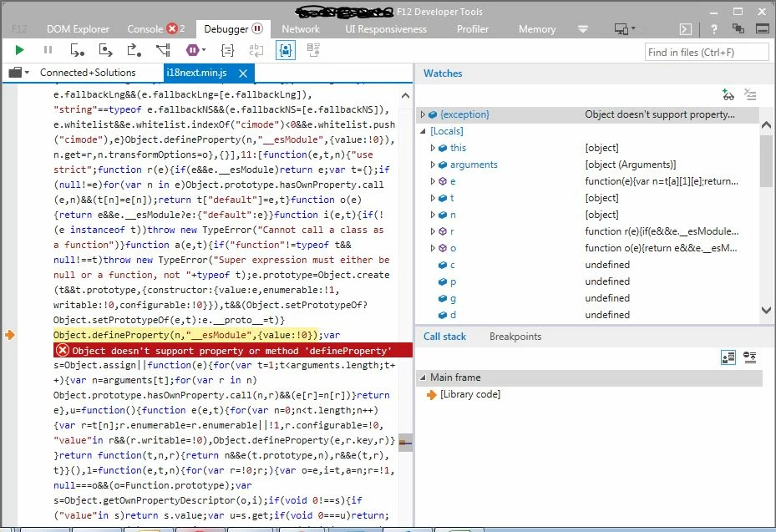Switch to the Breakpoints tab
Screen dimensions: 776x532
coord(515,337)
